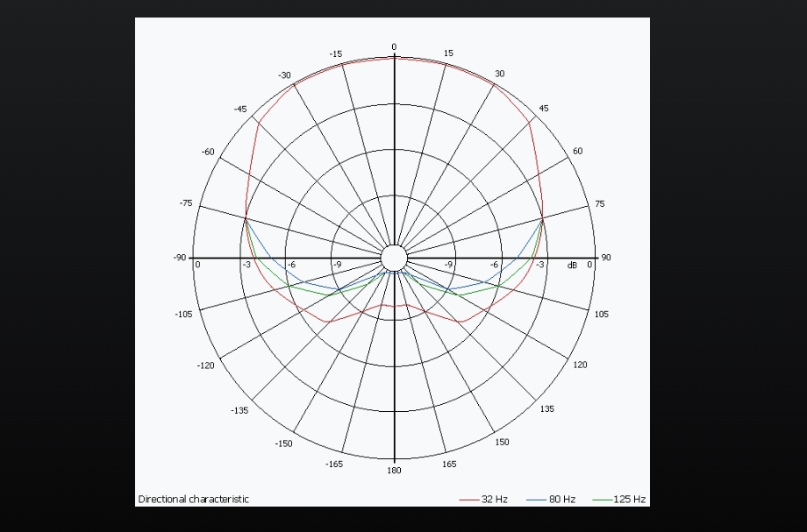Click the 32 Hz legend entry
807x532 pixels.
tap(483, 499)
